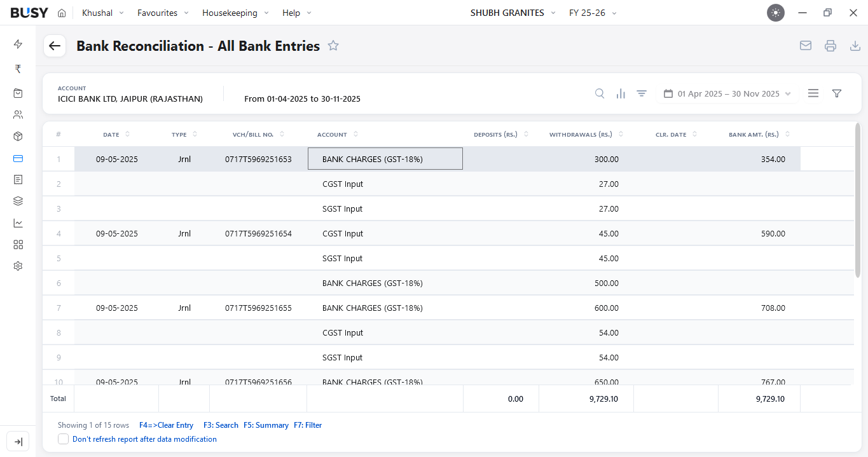Screen dimensions: 868x457
Task: Open the line chart analytics sidebar icon
Action: pyautogui.click(x=18, y=223)
